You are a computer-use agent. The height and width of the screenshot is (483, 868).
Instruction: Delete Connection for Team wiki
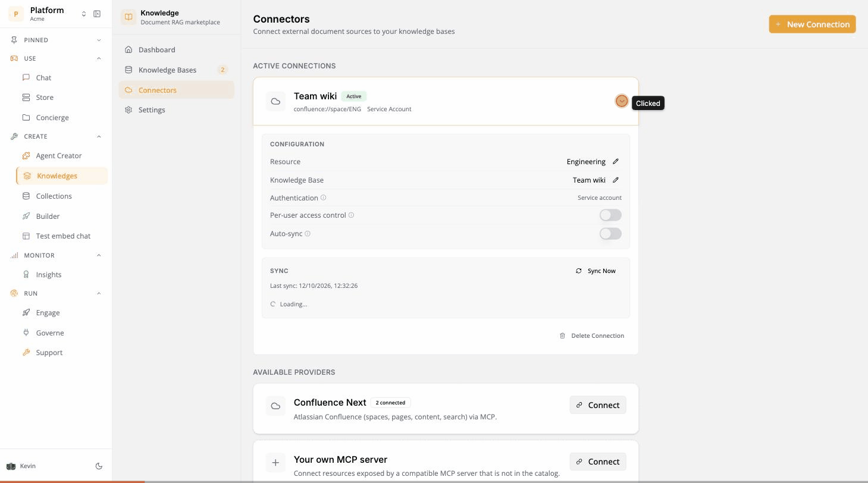click(592, 335)
